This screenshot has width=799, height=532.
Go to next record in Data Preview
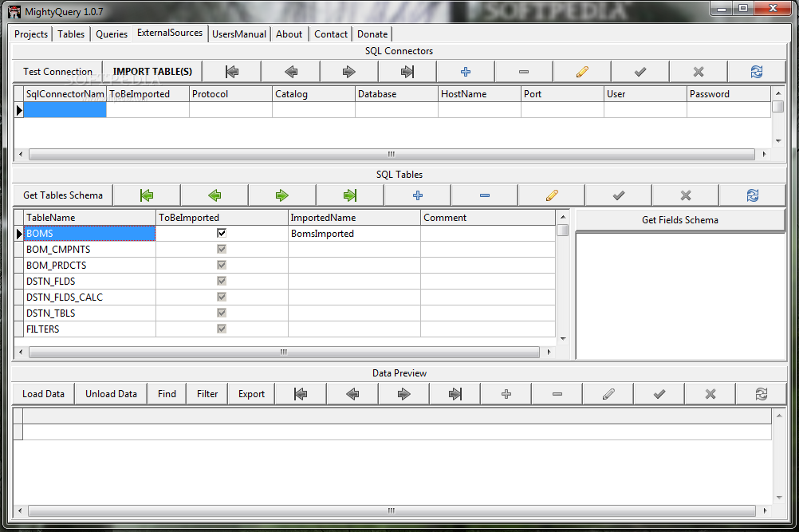[403, 394]
